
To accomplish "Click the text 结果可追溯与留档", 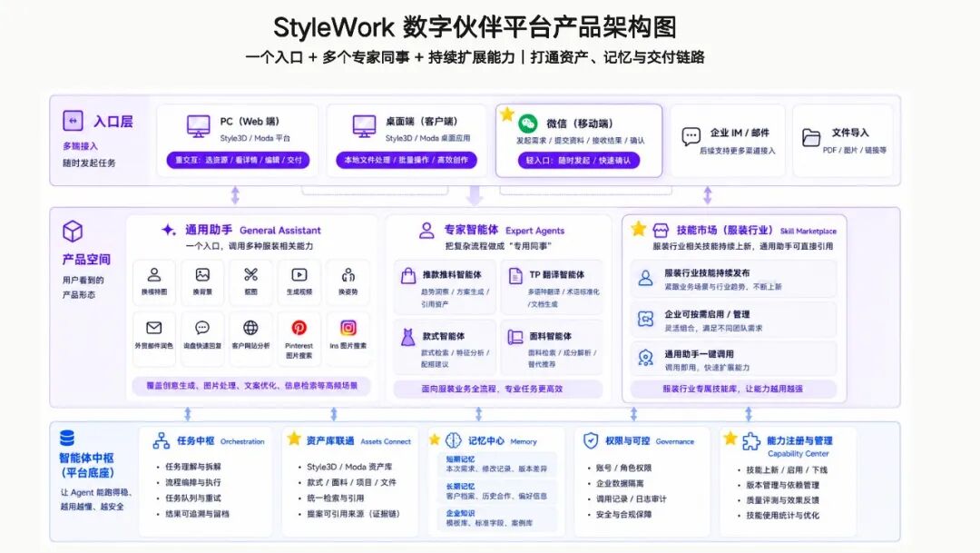I will 198,514.
